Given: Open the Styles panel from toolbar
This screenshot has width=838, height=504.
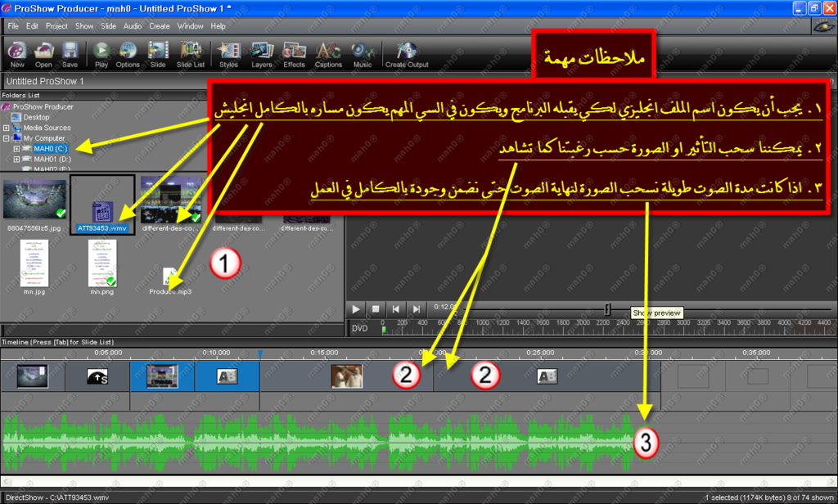Looking at the screenshot, I should coord(229,51).
